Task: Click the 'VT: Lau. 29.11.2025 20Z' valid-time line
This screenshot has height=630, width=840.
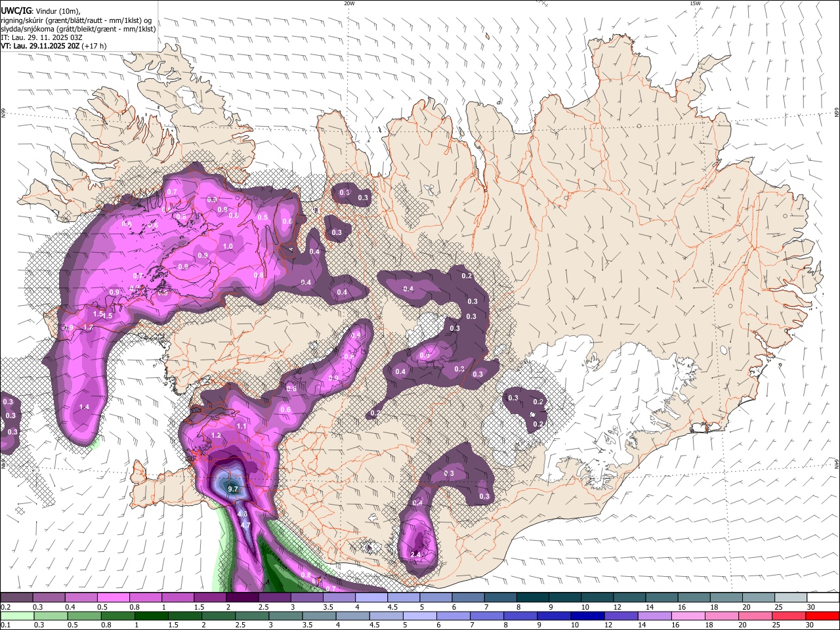Action: coord(53,46)
